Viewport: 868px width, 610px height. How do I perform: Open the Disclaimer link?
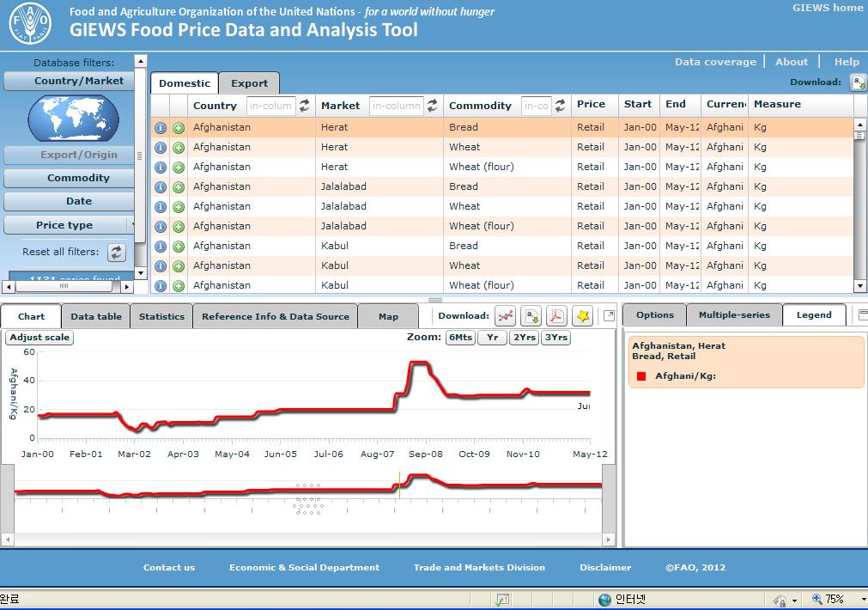click(605, 567)
